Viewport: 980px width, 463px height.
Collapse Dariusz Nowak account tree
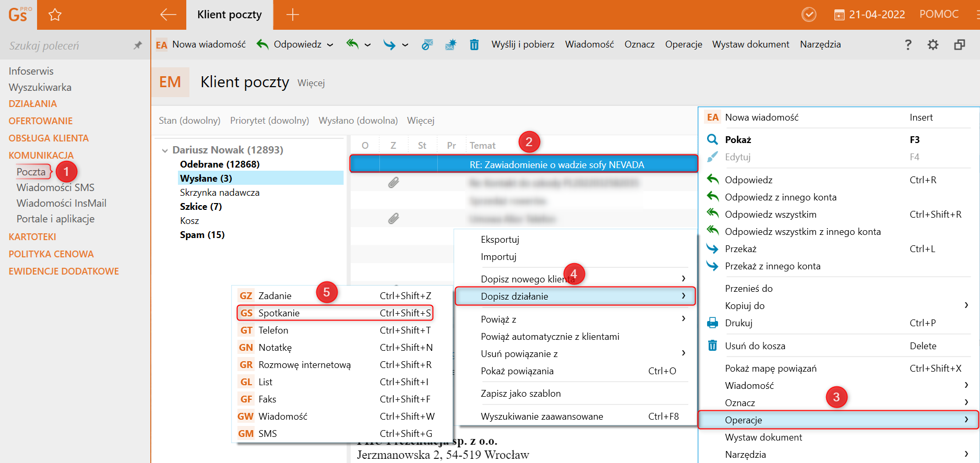pyautogui.click(x=165, y=150)
